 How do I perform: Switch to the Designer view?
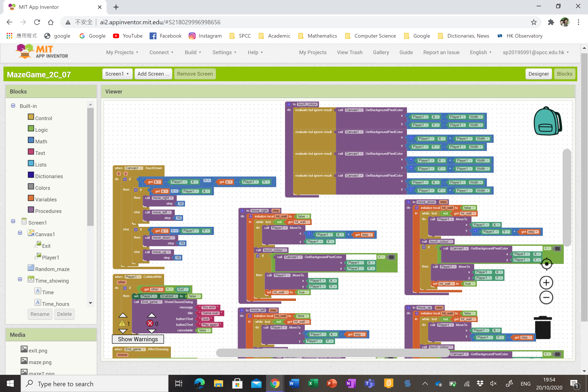(539, 74)
